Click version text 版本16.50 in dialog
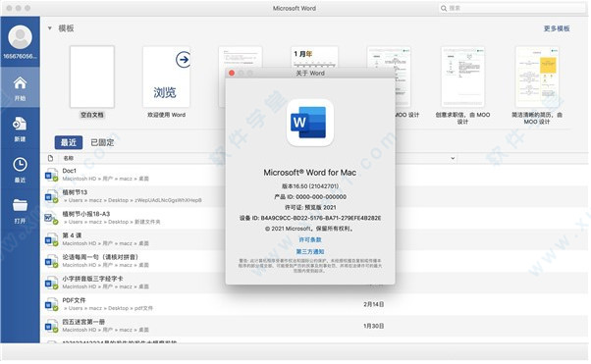Viewport: 591px width, 364px height. click(310, 186)
